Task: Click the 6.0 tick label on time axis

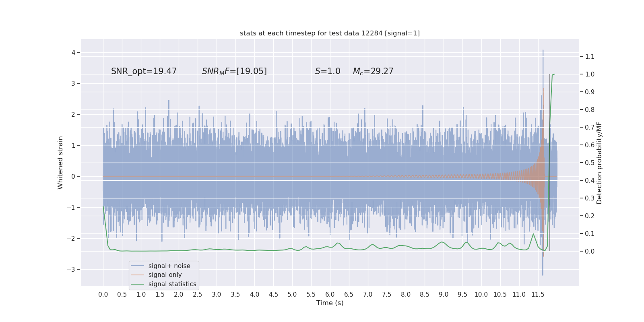Action: 330,295
